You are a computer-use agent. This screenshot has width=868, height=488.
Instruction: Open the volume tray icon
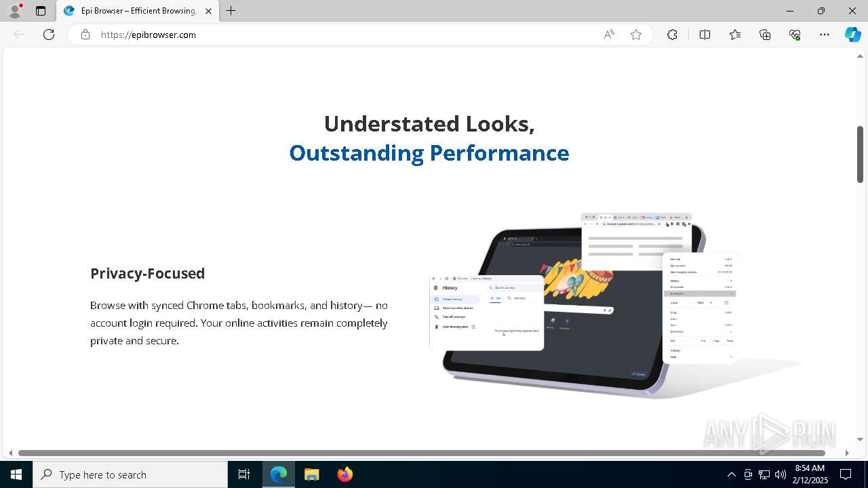click(781, 474)
